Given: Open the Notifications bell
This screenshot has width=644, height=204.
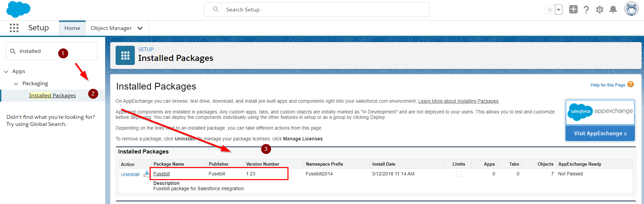Looking at the screenshot, I should 613,9.
